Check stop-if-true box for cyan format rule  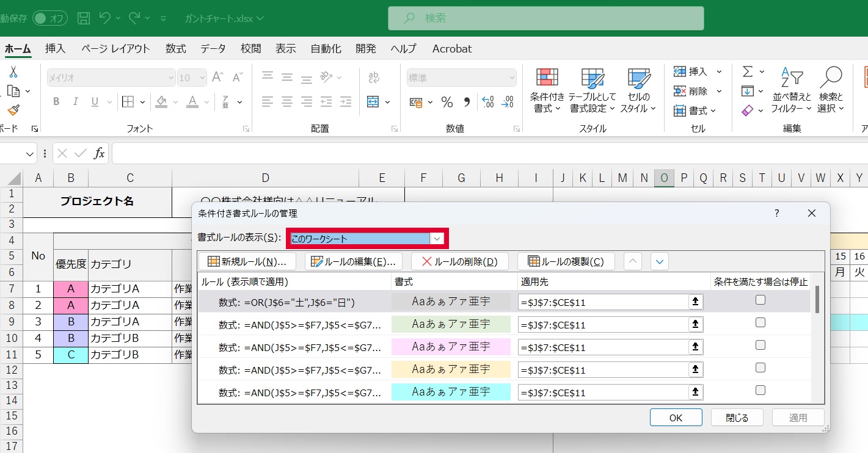(x=760, y=390)
